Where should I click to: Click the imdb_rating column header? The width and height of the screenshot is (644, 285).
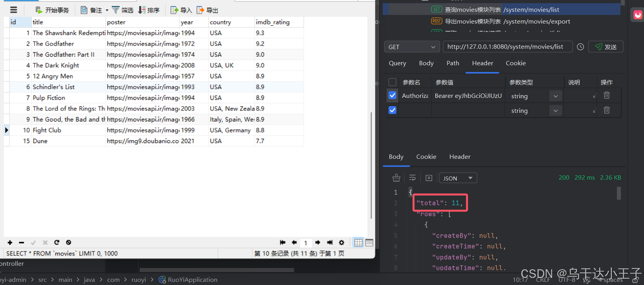click(279, 22)
